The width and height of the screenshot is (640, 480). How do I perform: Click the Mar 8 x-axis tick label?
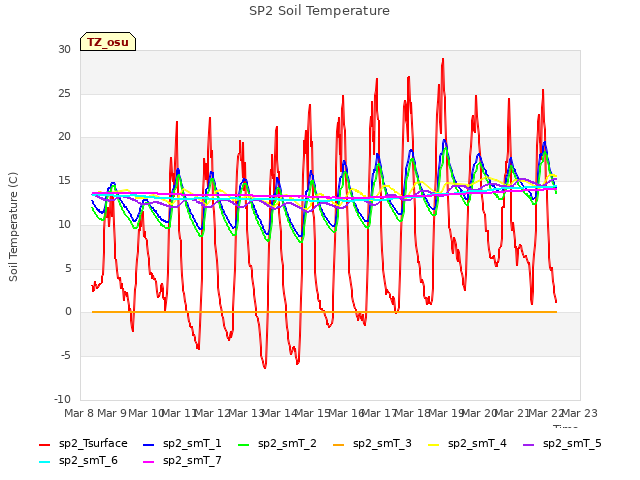coord(79,413)
